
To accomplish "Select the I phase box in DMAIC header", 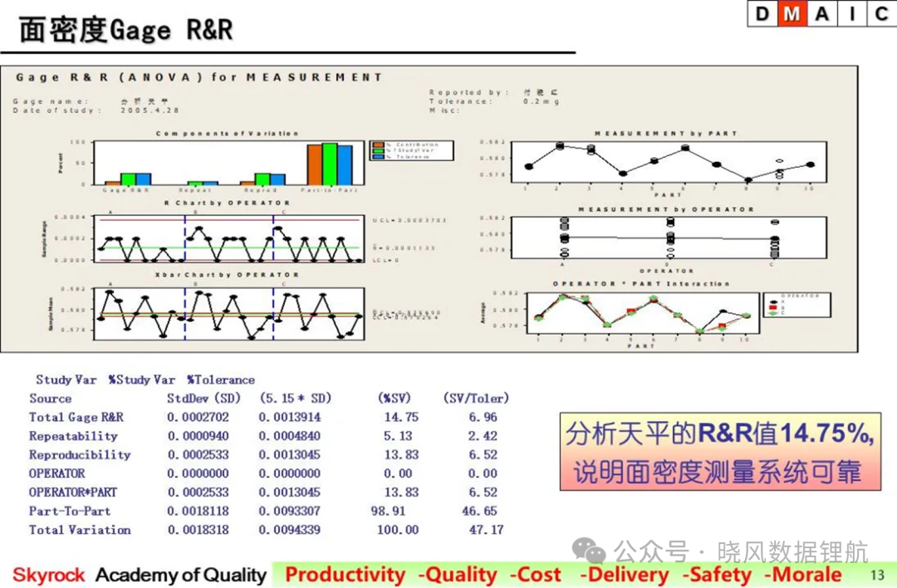I will [x=852, y=14].
